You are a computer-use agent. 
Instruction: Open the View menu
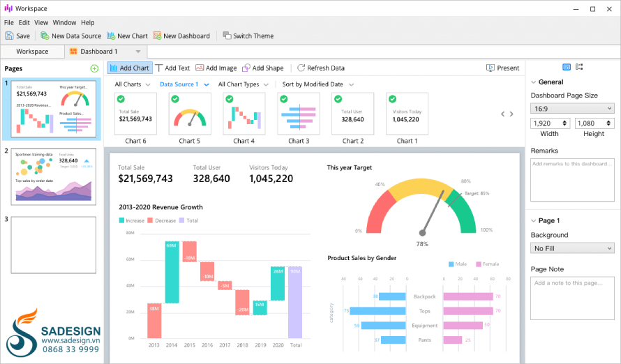40,22
